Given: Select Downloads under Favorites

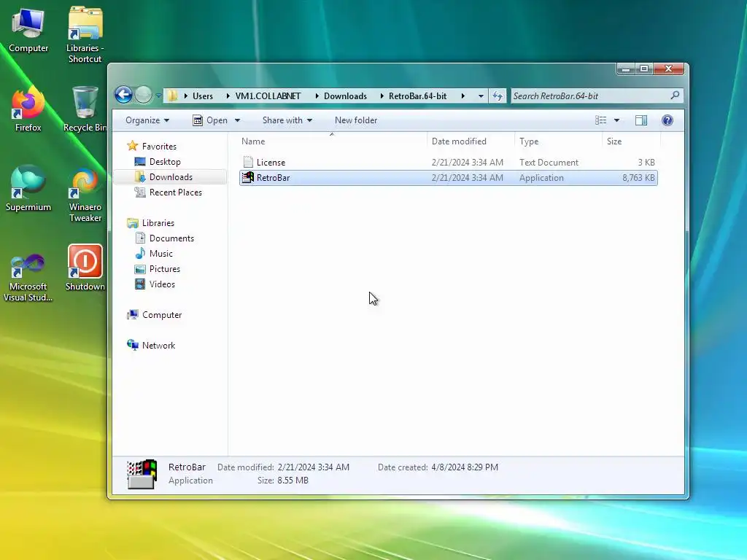Looking at the screenshot, I should (x=171, y=176).
